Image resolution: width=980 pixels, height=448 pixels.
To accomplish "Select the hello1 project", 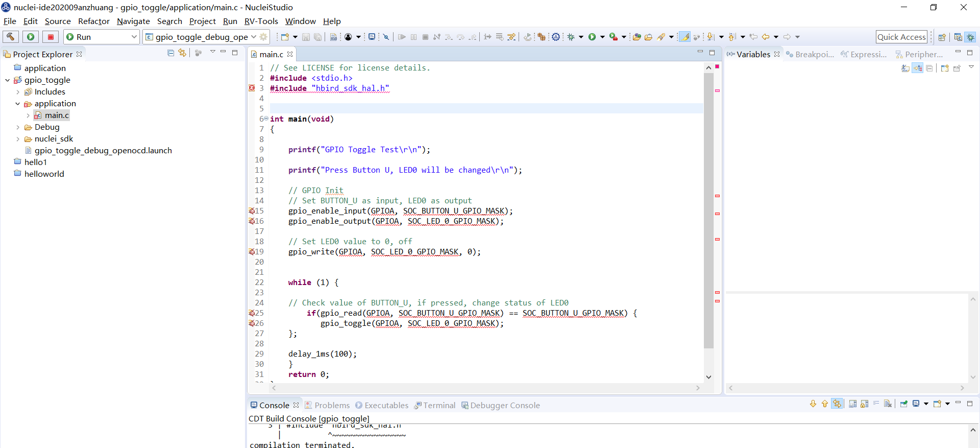I will coord(35,162).
